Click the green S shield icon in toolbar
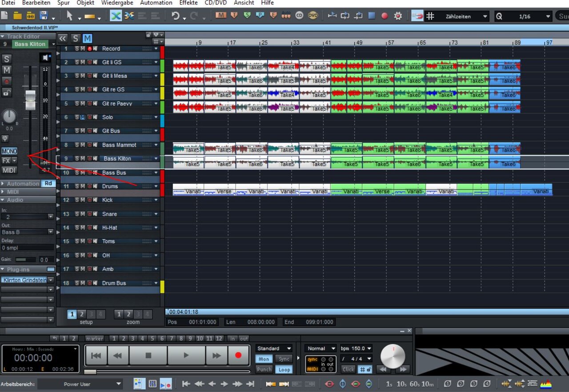 pos(247,16)
